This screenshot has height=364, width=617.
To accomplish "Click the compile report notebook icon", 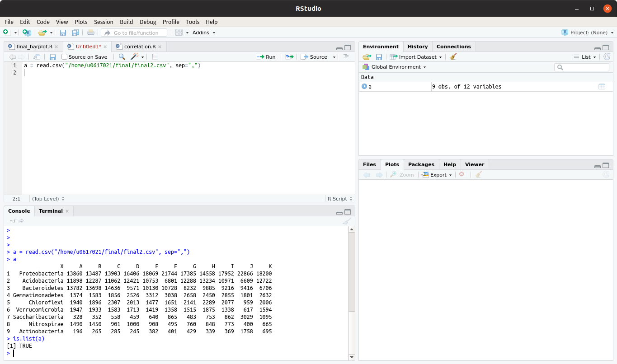I will [155, 57].
